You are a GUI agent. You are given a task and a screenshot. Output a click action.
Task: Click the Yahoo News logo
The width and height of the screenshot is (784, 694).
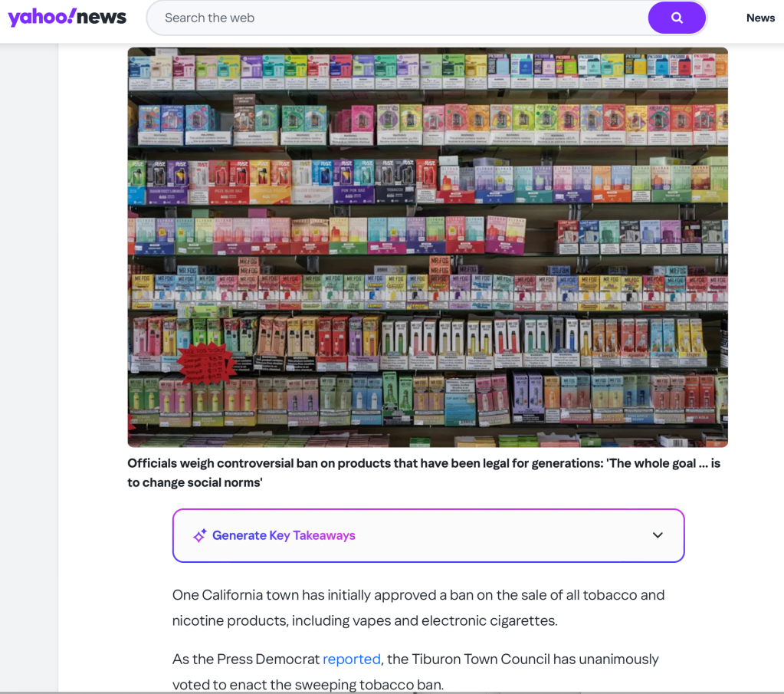point(67,18)
